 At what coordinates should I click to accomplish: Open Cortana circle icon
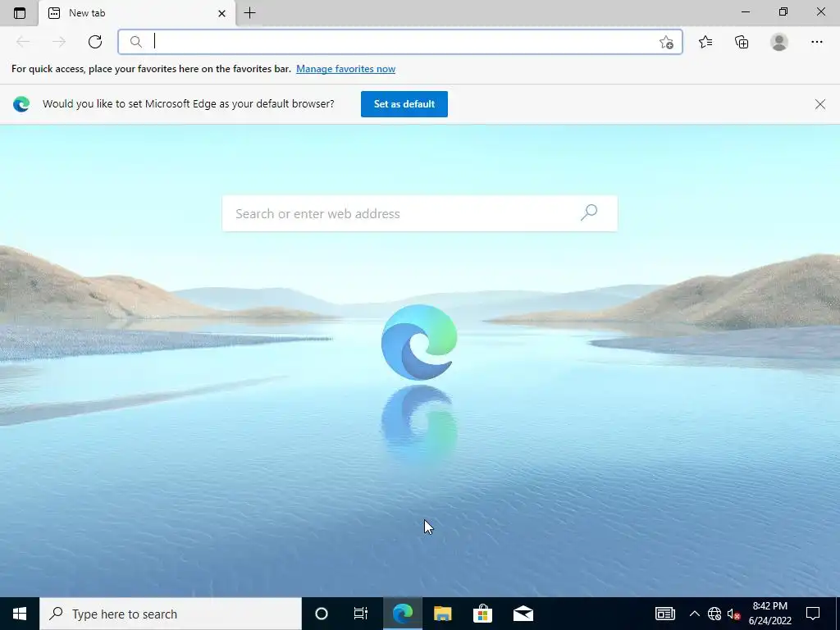tap(321, 614)
